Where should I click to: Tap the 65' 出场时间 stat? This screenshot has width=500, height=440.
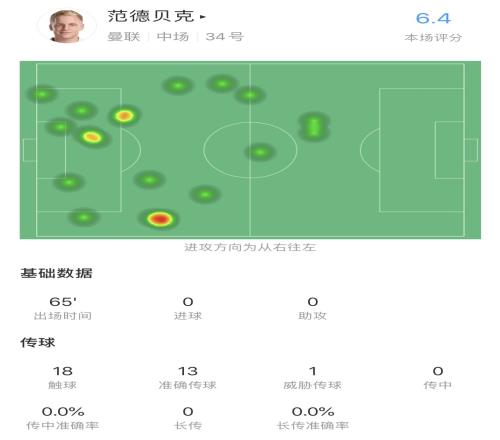pyautogui.click(x=63, y=308)
